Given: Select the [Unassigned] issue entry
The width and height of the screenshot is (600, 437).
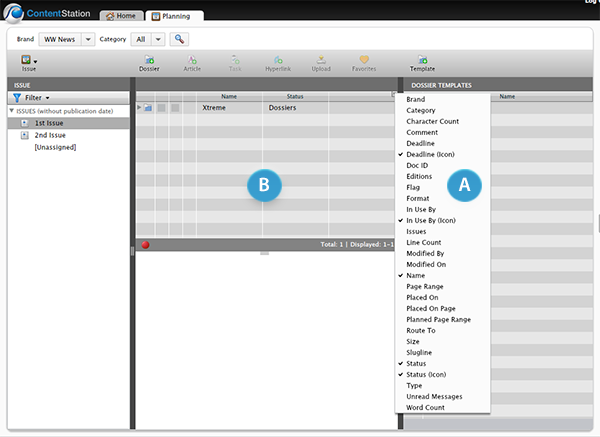Looking at the screenshot, I should (x=55, y=147).
